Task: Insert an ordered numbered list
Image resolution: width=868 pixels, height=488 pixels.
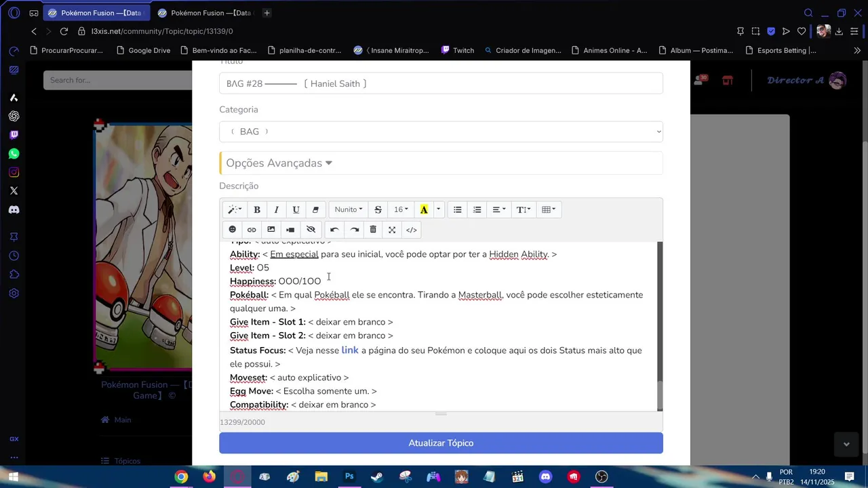Action: (477, 209)
